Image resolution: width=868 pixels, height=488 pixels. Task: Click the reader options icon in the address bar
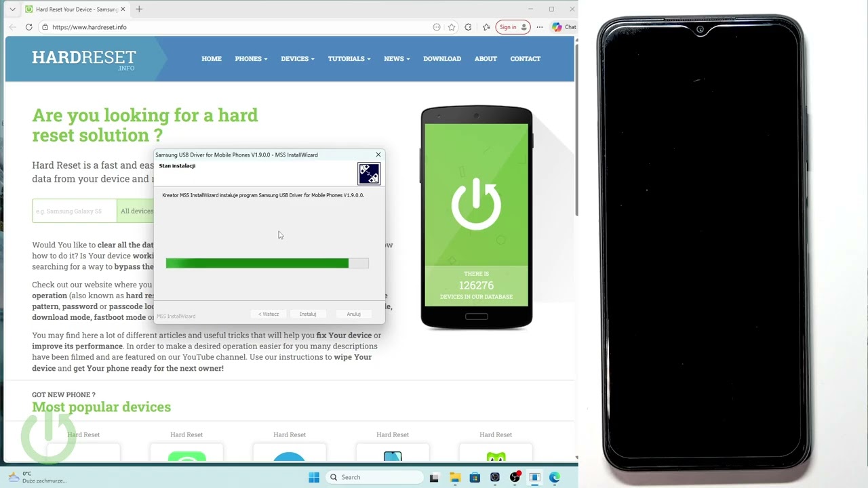coord(437,27)
